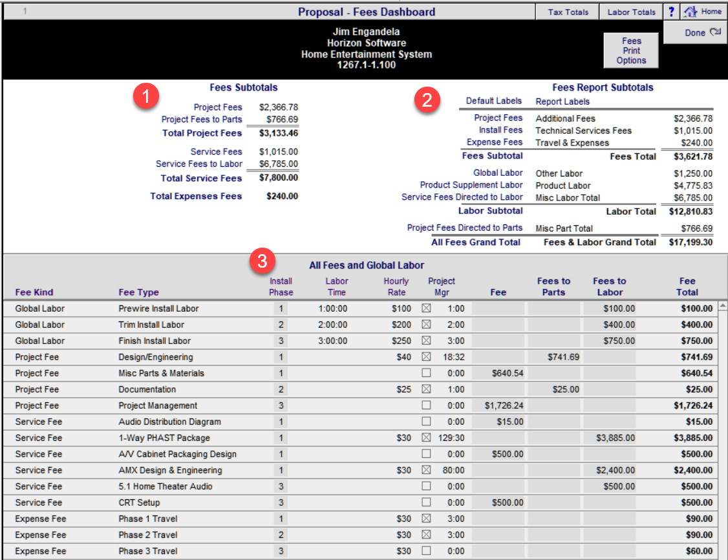Toggle Project Mgr checkbox for Documentation

point(426,389)
